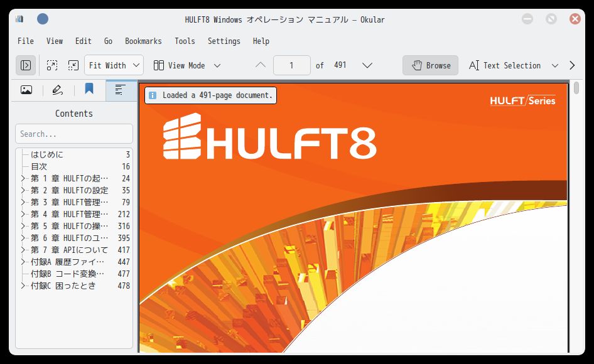Screen dimensions: 594x364
Task: Select 付録C 困ったとき entry text
Action: [63, 286]
